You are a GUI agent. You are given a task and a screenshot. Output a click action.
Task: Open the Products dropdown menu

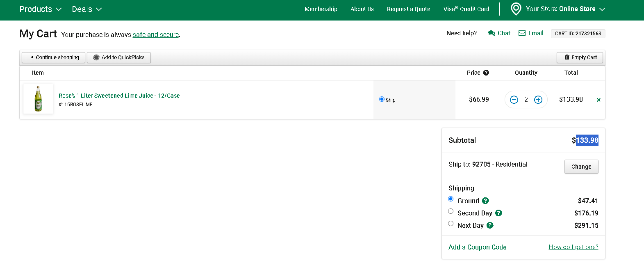40,9
